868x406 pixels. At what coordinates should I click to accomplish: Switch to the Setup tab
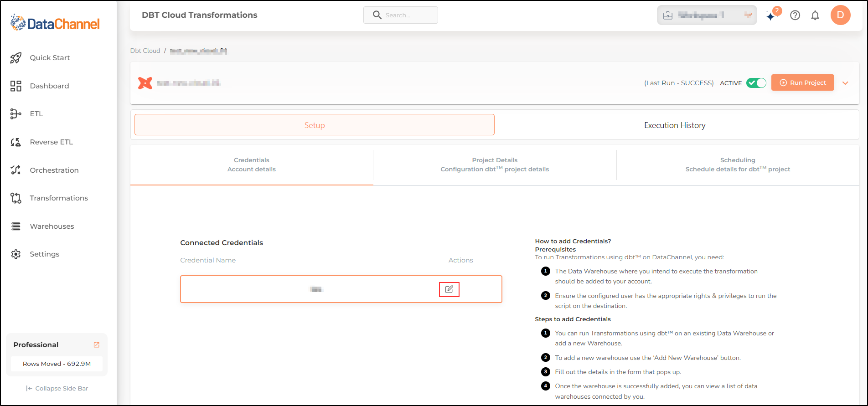[315, 125]
